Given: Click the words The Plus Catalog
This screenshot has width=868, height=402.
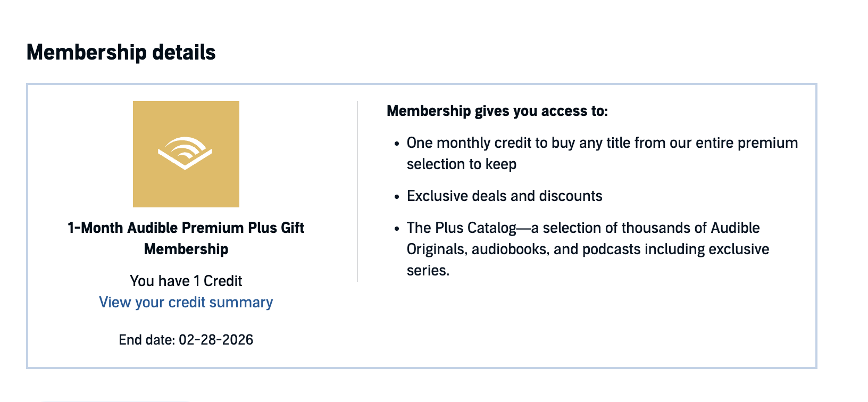Looking at the screenshot, I should (x=461, y=228).
